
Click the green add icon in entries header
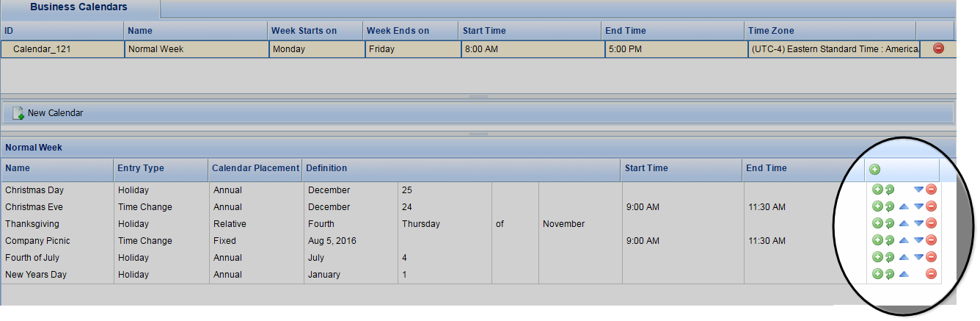pos(874,170)
